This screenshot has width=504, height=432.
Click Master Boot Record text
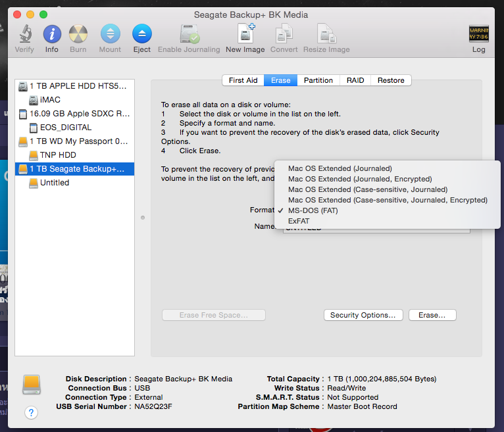tap(363, 406)
